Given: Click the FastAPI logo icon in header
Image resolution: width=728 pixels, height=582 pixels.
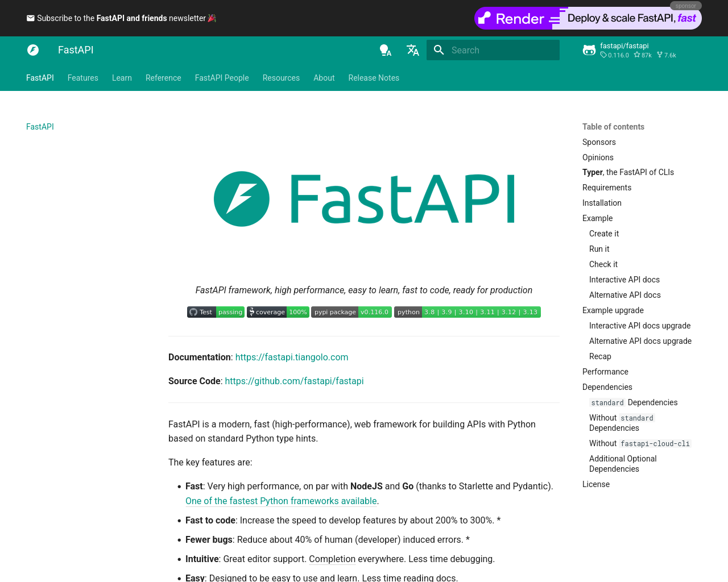Looking at the screenshot, I should (x=33, y=50).
